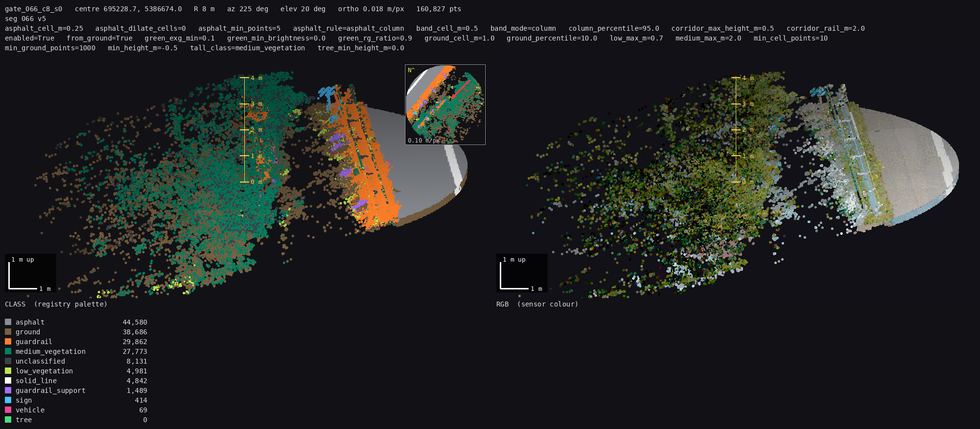
Task: Click the left panel 1 m scale box
Action: 30,273
